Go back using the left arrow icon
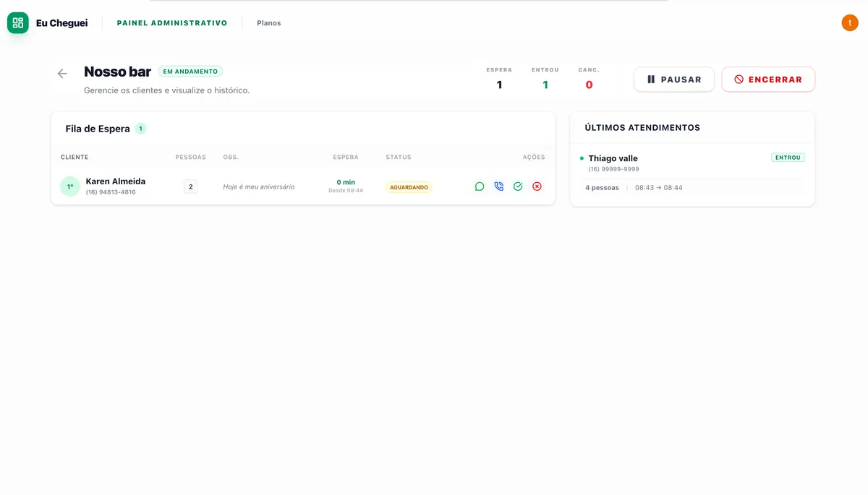This screenshot has width=868, height=495. [x=62, y=74]
